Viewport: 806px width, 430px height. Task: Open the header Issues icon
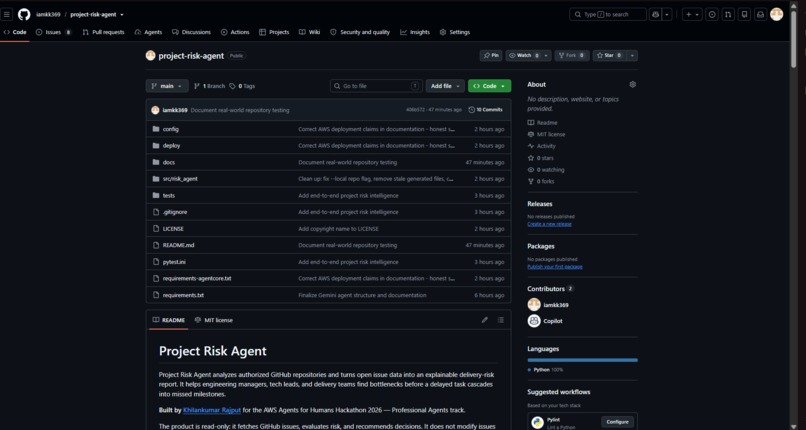[x=712, y=14]
